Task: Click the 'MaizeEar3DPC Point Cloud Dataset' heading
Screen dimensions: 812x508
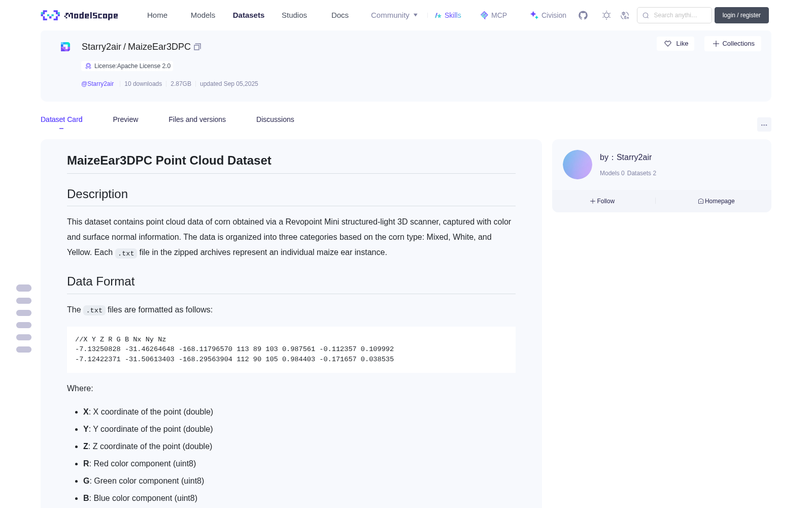Action: click(169, 161)
